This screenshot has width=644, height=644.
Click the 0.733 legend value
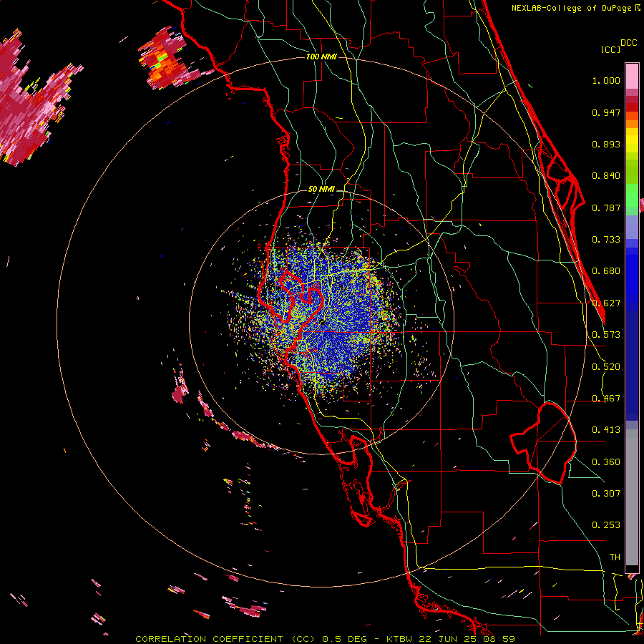[606, 240]
